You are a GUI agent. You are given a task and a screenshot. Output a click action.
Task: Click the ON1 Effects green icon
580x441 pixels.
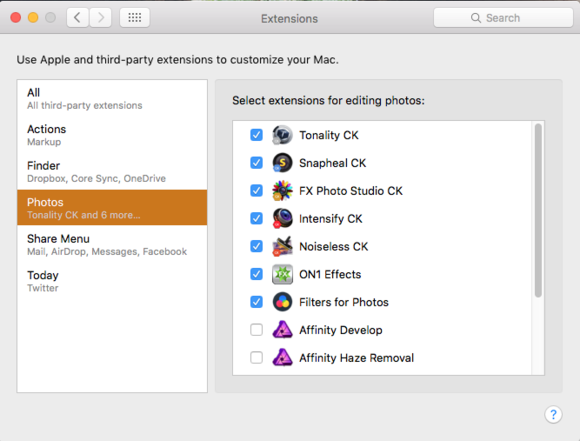[282, 274]
